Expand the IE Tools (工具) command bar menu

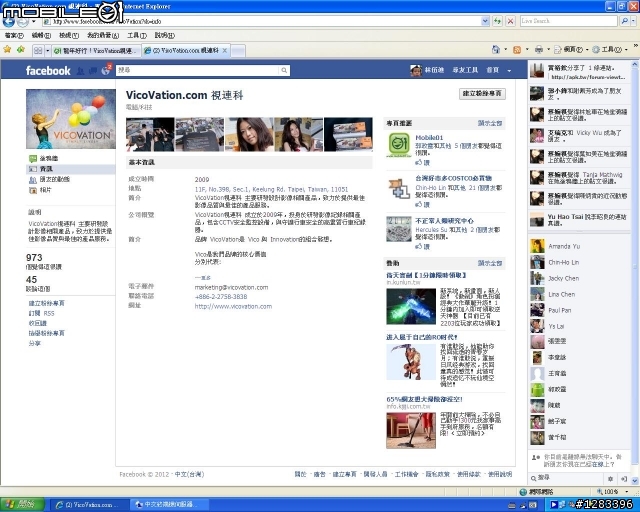pyautogui.click(x=610, y=50)
